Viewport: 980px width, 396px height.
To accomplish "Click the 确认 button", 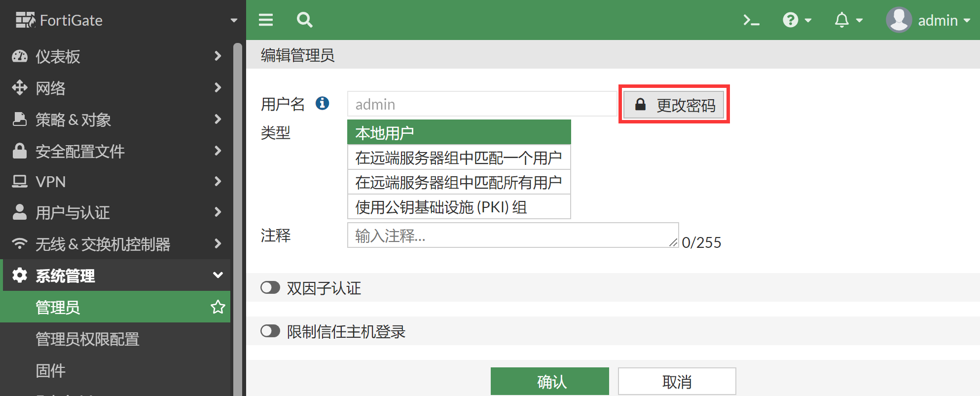I will coord(550,381).
